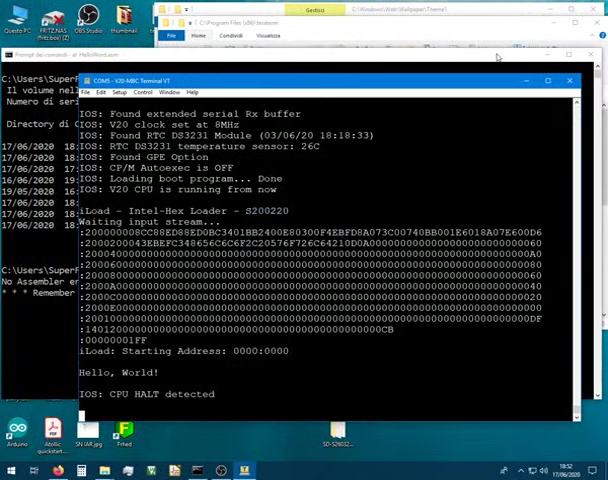Open Arduino desktop shortcut

17,431
